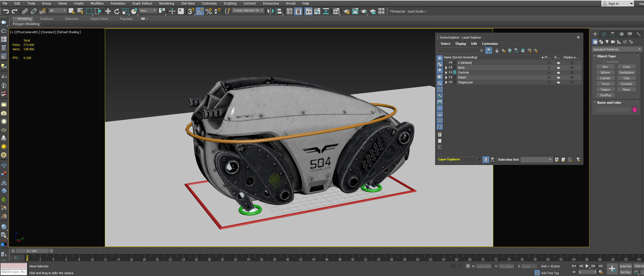Image resolution: width=644 pixels, height=276 pixels.
Task: Undo the last action with Undo arrow
Action: [x=6, y=11]
